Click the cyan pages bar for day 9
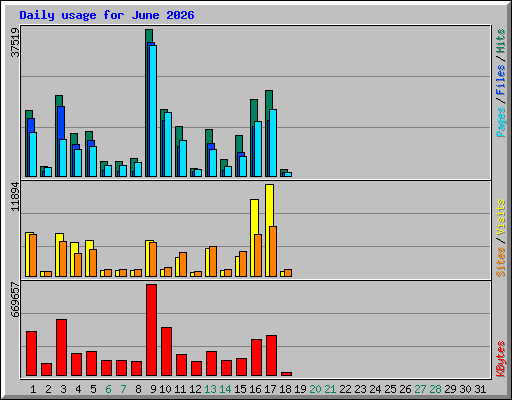512x400 pixels. [153, 111]
